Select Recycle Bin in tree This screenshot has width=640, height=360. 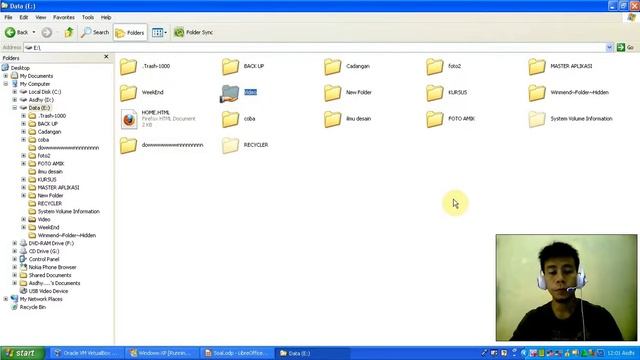[x=33, y=307]
